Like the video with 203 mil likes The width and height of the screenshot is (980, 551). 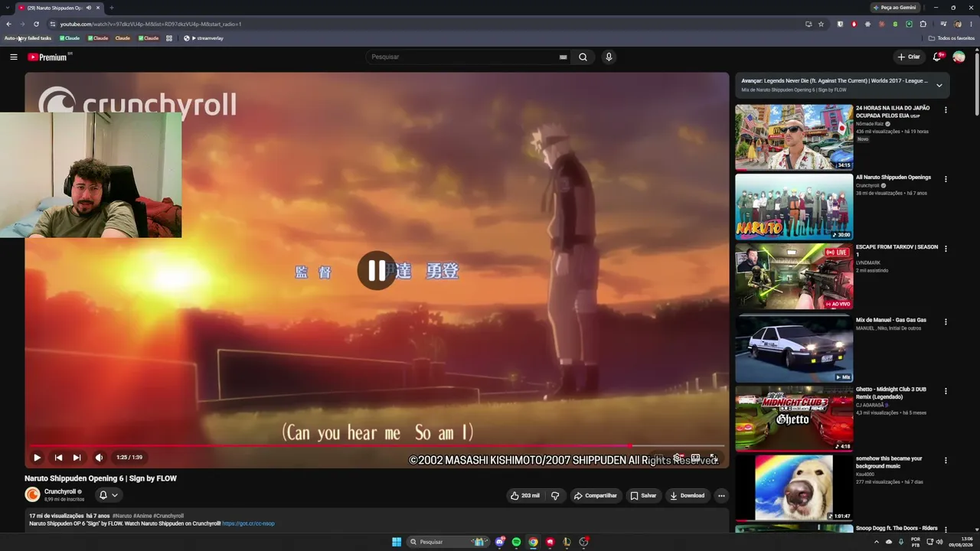point(525,495)
